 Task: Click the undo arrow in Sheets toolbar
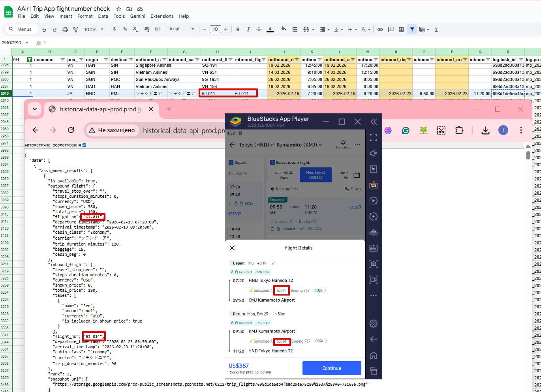click(44, 30)
